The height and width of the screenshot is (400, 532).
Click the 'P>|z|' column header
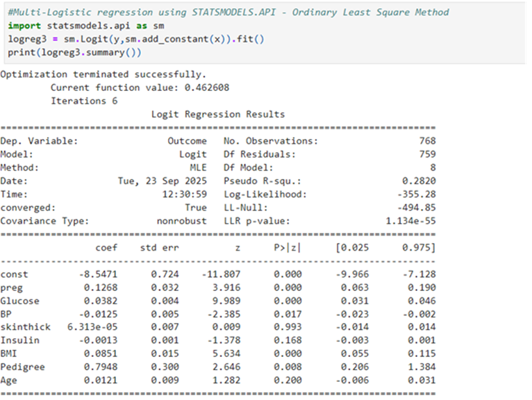(288, 248)
